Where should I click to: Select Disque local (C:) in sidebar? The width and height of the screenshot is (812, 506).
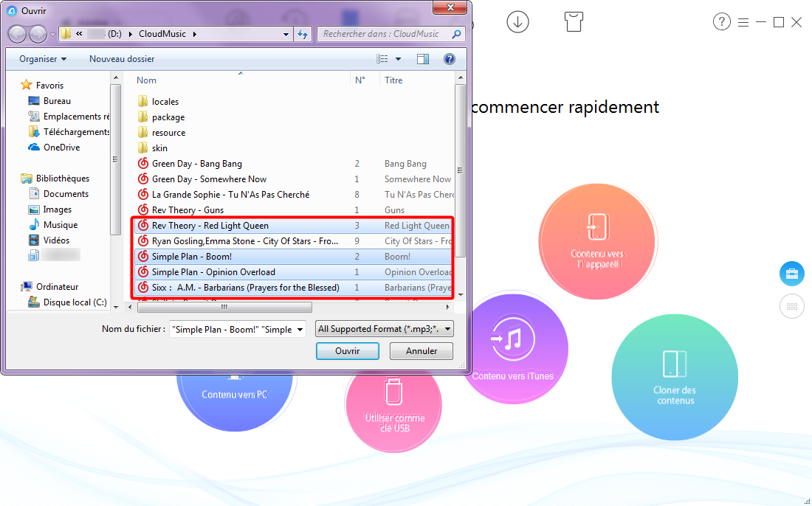67,302
